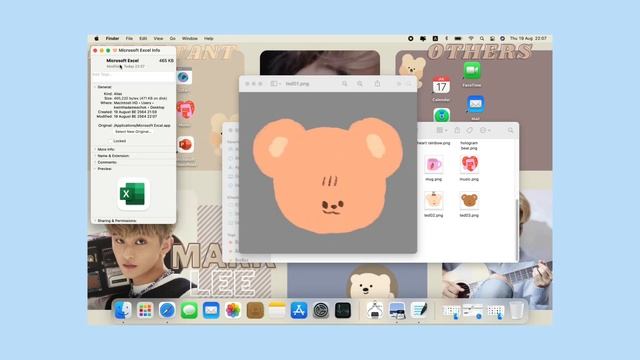Open the View menu
The image size is (640, 360).
pyautogui.click(x=158, y=38)
